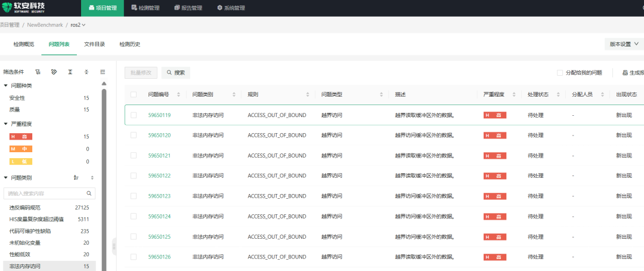644x271 pixels.
Task: Click the sort-by-count icon next to 问题类别
Action: [76, 178]
